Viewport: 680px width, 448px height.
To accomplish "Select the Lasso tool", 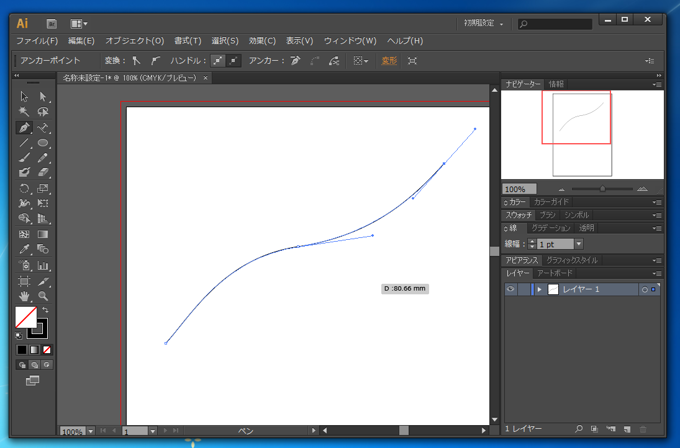I will 42,112.
